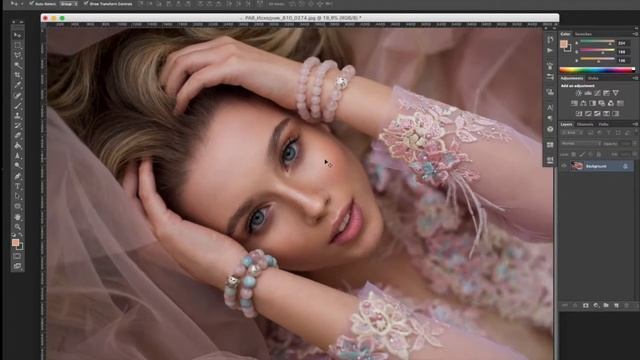The height and width of the screenshot is (360, 640).
Task: Toggle lock all in Layers panel
Action: (x=598, y=154)
